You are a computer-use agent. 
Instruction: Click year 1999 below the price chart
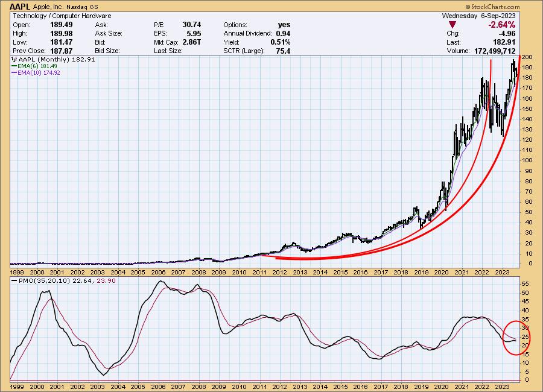[17, 273]
